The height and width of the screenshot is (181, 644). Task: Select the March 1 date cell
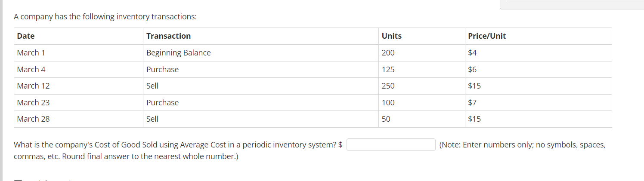(x=78, y=53)
